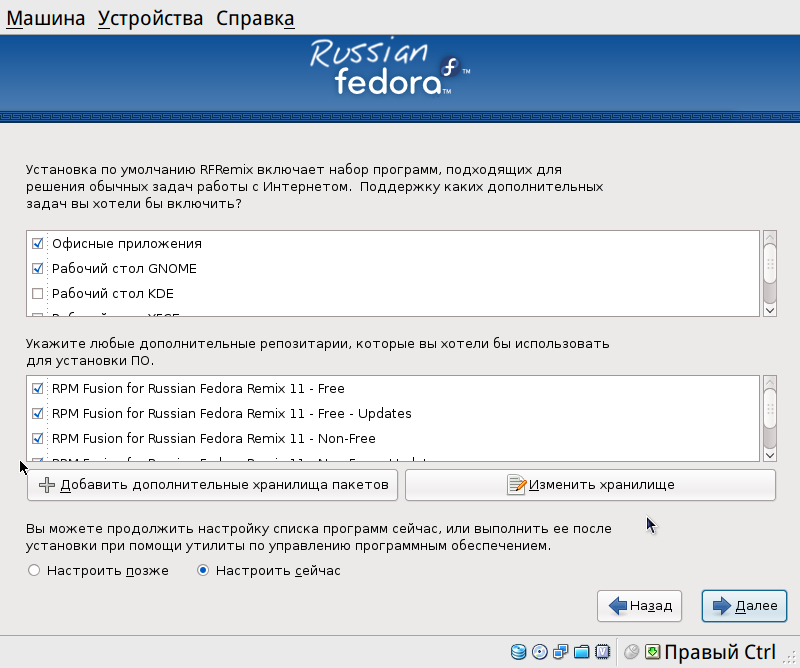Click Добавить дополнительные хранилища пакетов button
This screenshot has width=800, height=668.
pyautogui.click(x=212, y=485)
